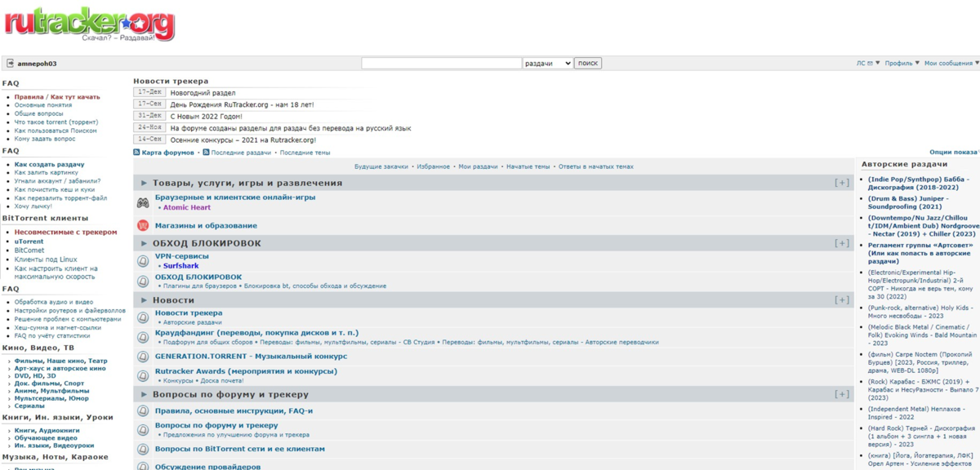Click the forum icon beside Краудфандинг
This screenshot has width=980, height=470.
point(143,337)
